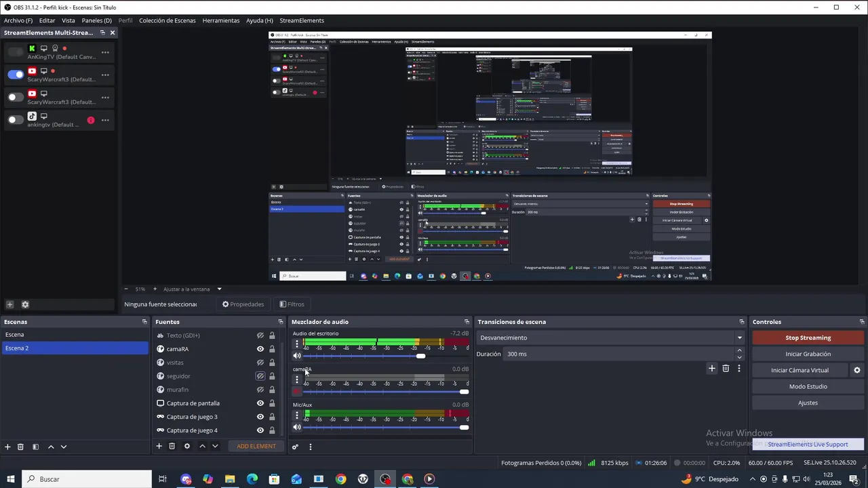This screenshot has width=868, height=488.
Task: Click Stop Streaming button
Action: tap(808, 338)
